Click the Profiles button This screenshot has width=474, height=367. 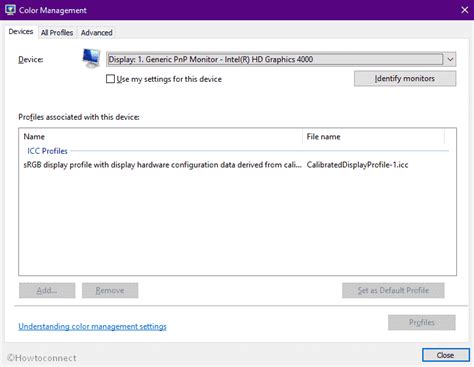click(422, 322)
